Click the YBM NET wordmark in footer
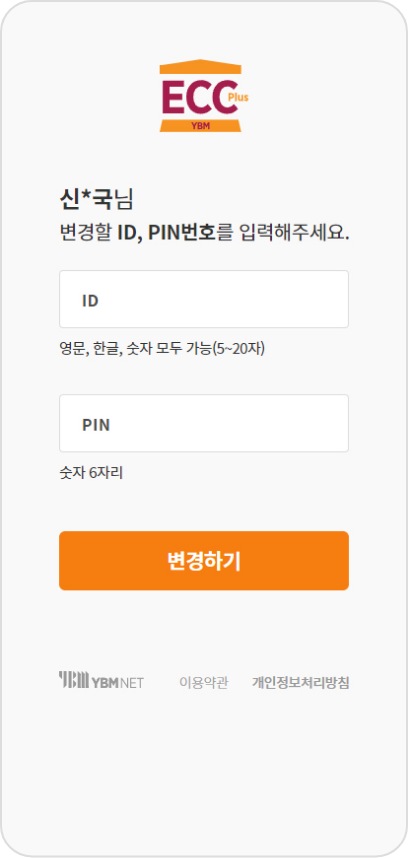 pos(101,681)
